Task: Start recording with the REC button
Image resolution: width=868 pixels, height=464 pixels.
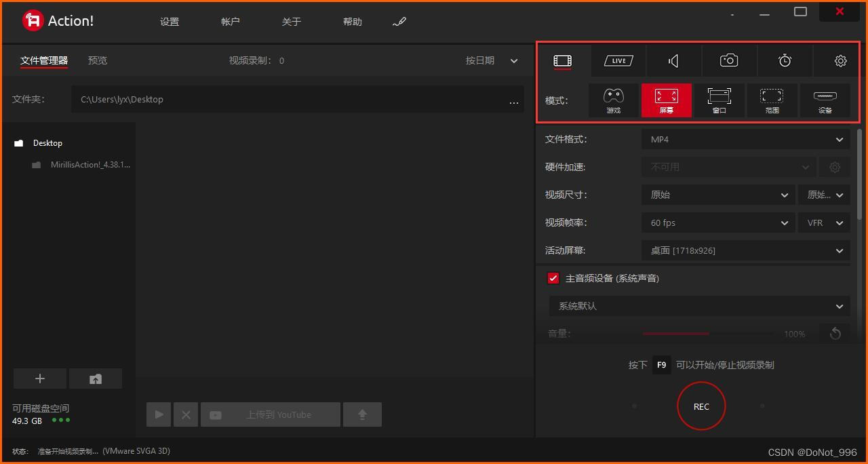Action: pos(701,406)
